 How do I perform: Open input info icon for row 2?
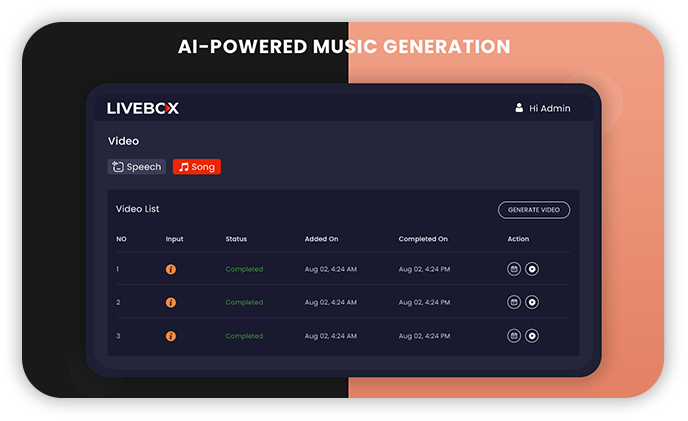point(171,302)
